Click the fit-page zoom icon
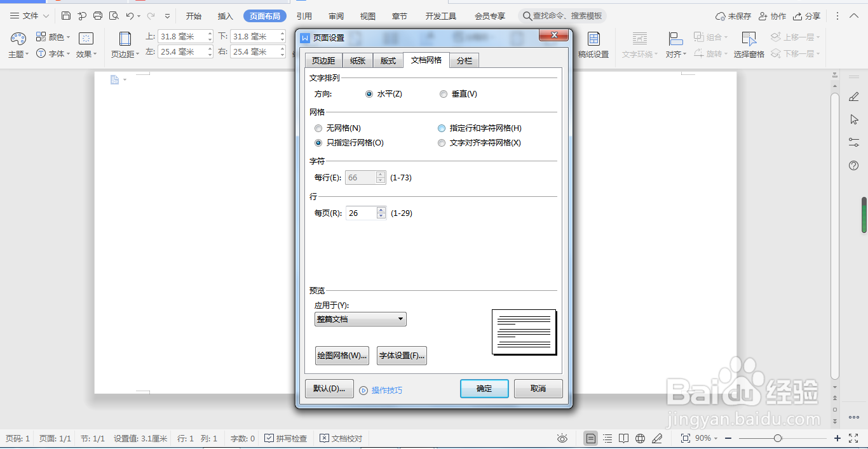868x449 pixels. [x=686, y=438]
